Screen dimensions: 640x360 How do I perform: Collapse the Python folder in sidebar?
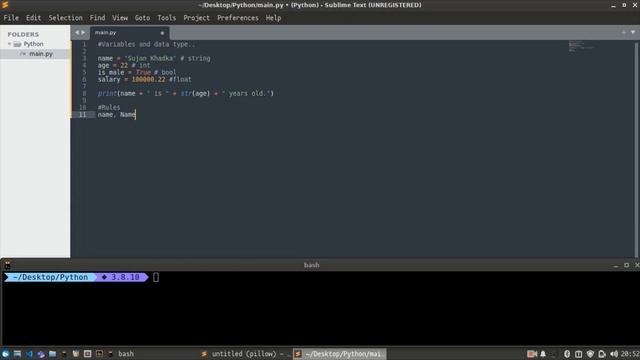(x=9, y=44)
